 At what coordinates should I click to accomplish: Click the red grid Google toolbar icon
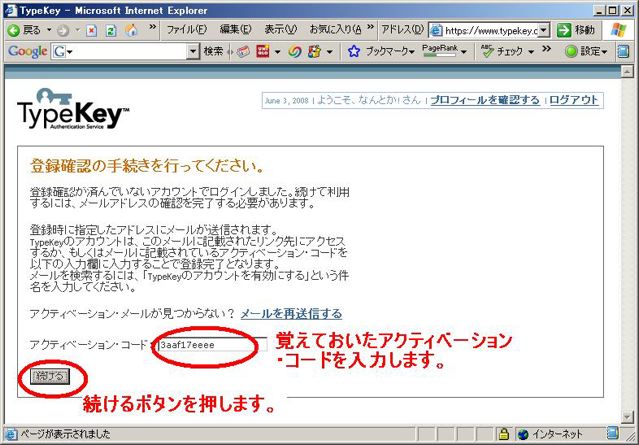coord(263,51)
